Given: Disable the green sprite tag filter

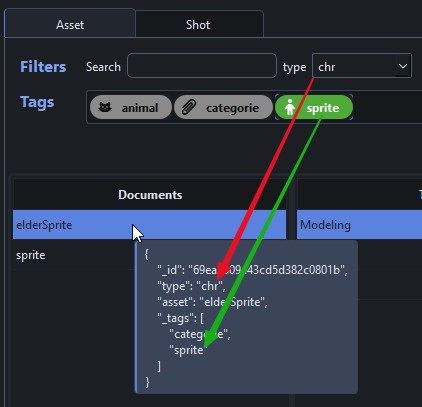Looking at the screenshot, I should pos(314,107).
